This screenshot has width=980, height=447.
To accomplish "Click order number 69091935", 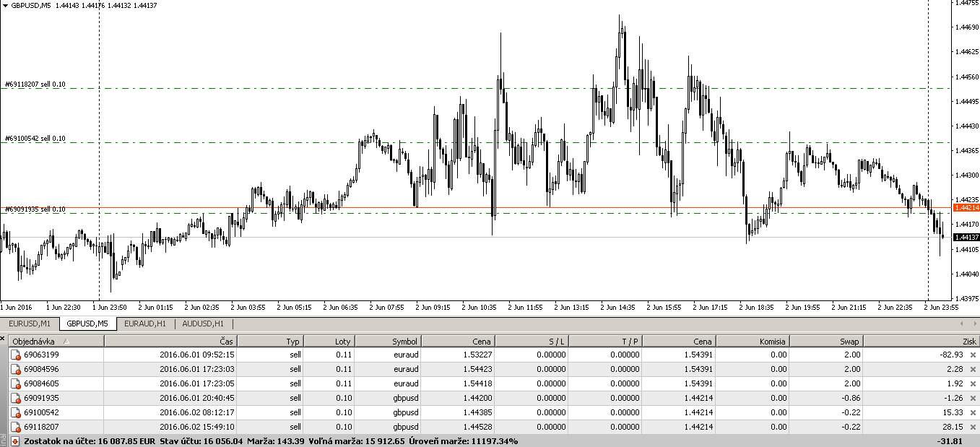I will tap(41, 398).
